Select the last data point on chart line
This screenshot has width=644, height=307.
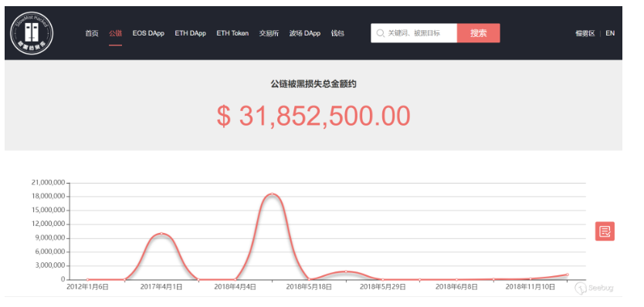click(x=568, y=274)
